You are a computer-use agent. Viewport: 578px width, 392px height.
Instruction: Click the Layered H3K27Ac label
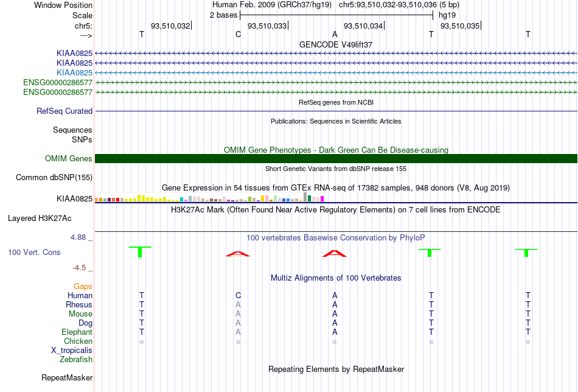tap(40, 219)
